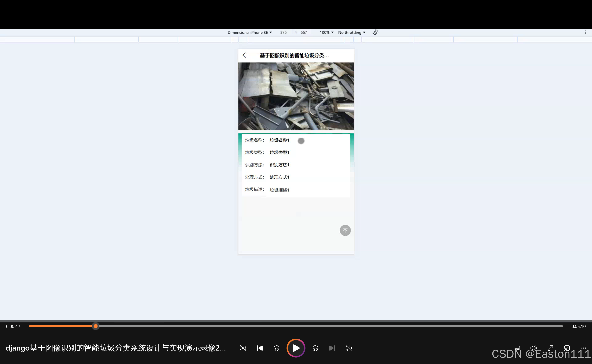Click the value 处理方式1

279,177
